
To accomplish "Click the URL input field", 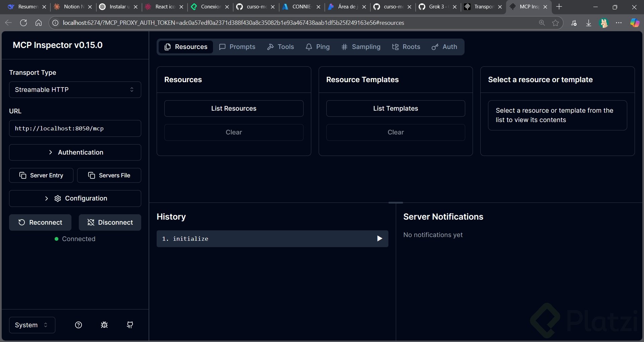I will pyautogui.click(x=75, y=128).
